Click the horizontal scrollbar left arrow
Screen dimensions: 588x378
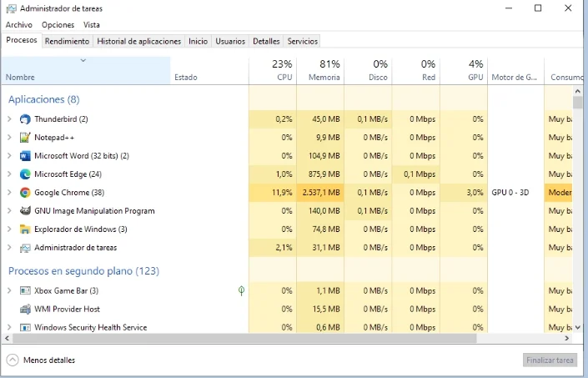click(x=8, y=338)
